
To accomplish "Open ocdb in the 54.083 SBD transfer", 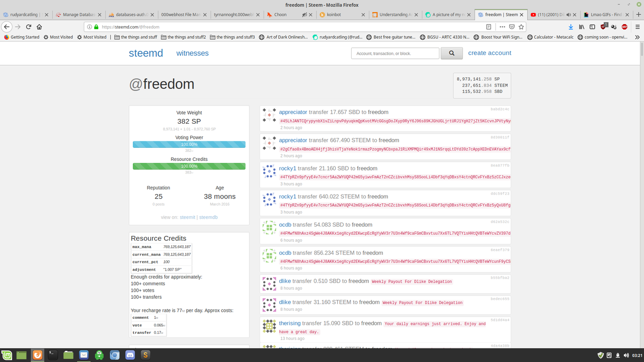I will [285, 225].
